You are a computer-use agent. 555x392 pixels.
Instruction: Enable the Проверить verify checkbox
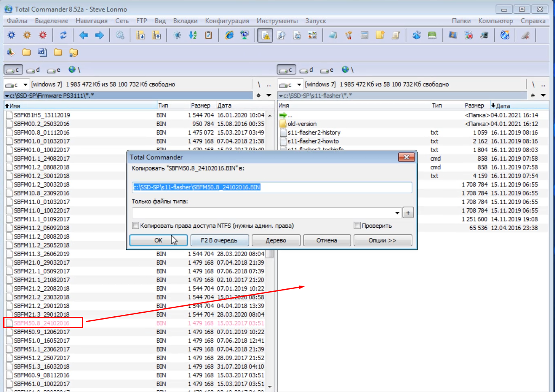(357, 226)
